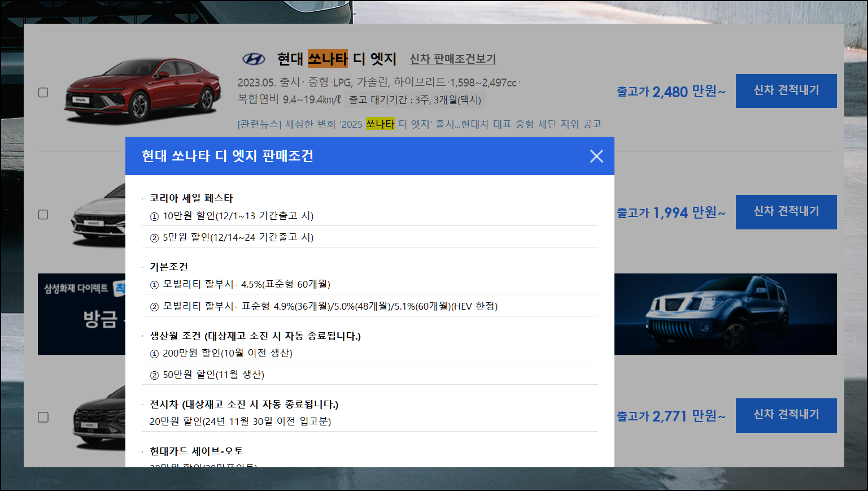Click the 출고 대기기간 badge
Screen dimensions: 868x491
click(x=415, y=100)
